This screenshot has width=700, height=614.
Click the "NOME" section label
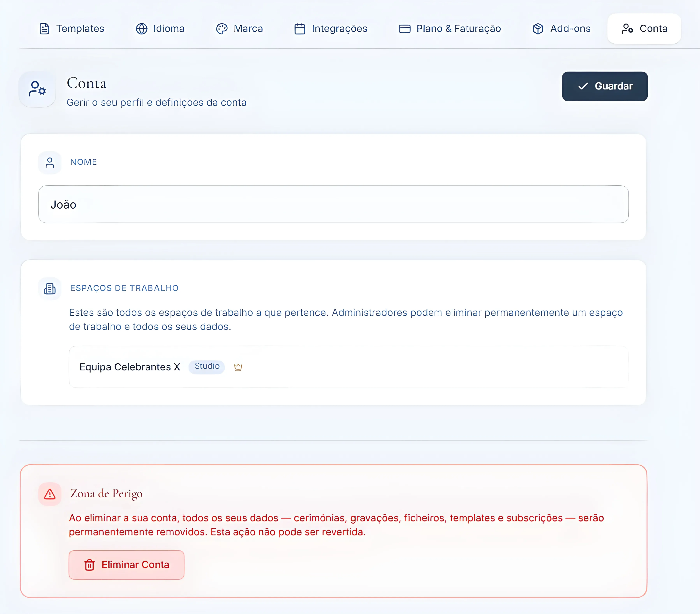[x=84, y=162]
